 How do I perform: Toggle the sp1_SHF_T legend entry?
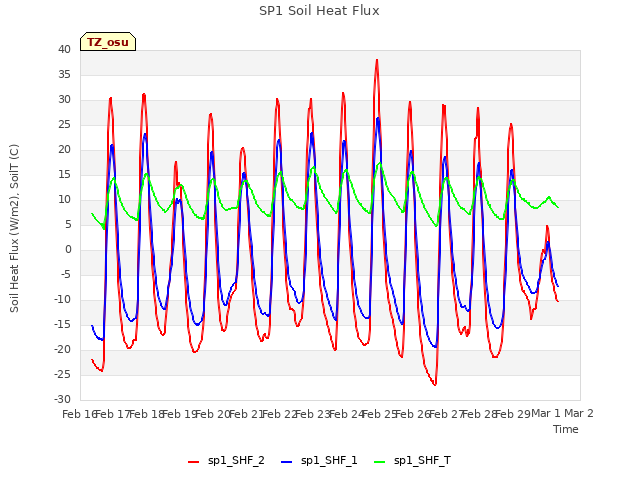pos(413,460)
